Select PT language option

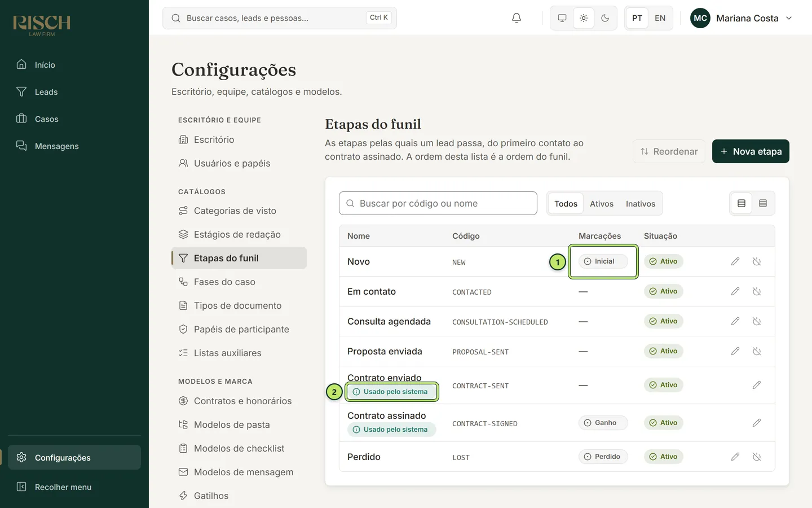tap(637, 18)
